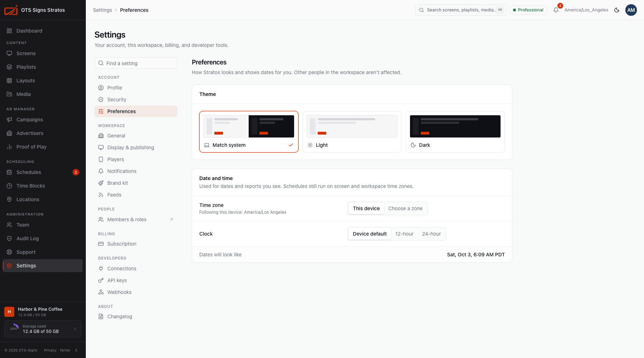Screen dimensions: 644x358
Task: Open Schedules in sidebar
Action: pos(43,172)
